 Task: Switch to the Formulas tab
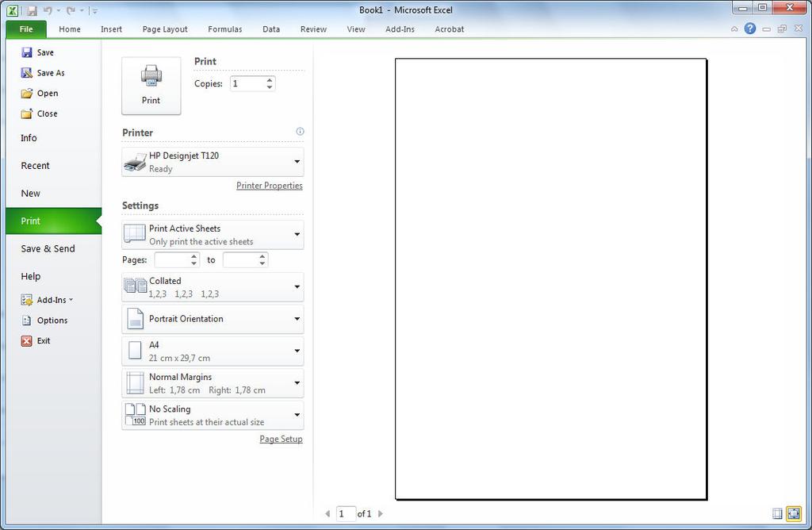point(224,29)
